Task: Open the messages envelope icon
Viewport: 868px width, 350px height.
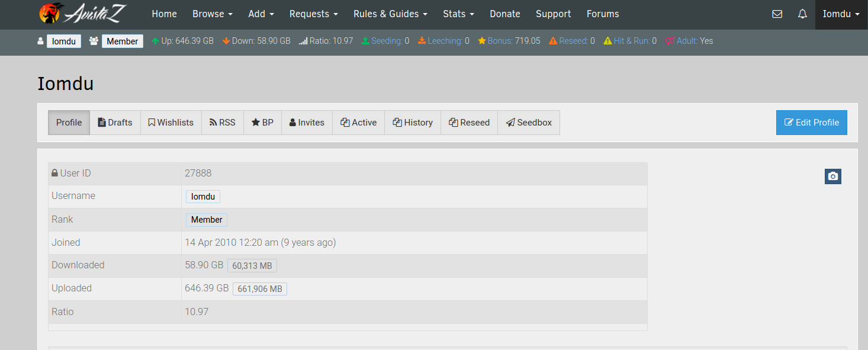Action: coord(777,14)
